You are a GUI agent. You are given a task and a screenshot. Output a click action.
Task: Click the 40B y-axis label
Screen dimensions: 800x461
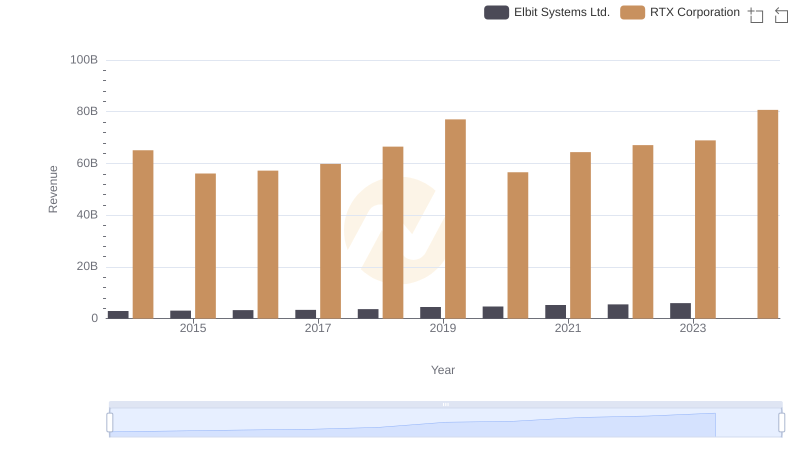coord(87,215)
